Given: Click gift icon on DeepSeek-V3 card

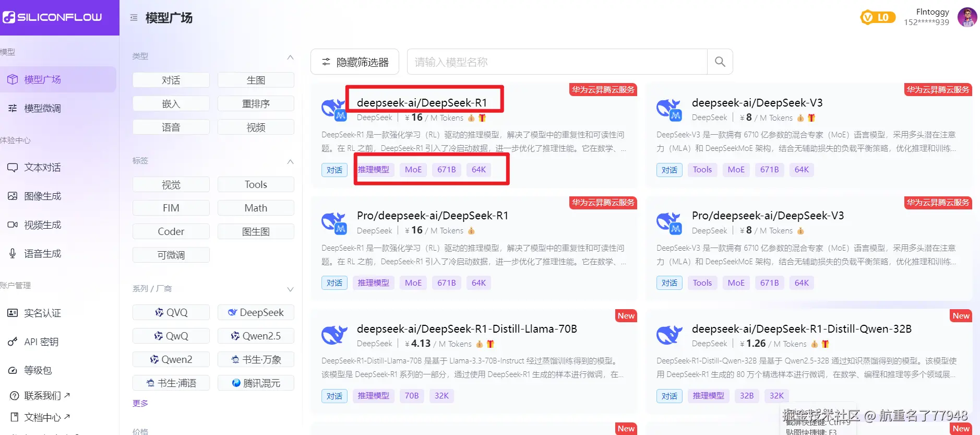Looking at the screenshot, I should click(x=811, y=118).
